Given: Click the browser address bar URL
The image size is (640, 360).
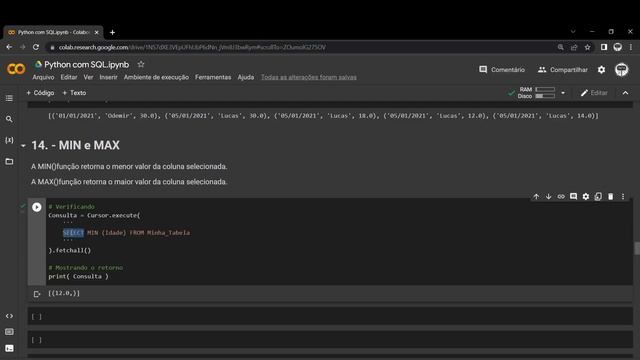Looking at the screenshot, I should coord(192,47).
